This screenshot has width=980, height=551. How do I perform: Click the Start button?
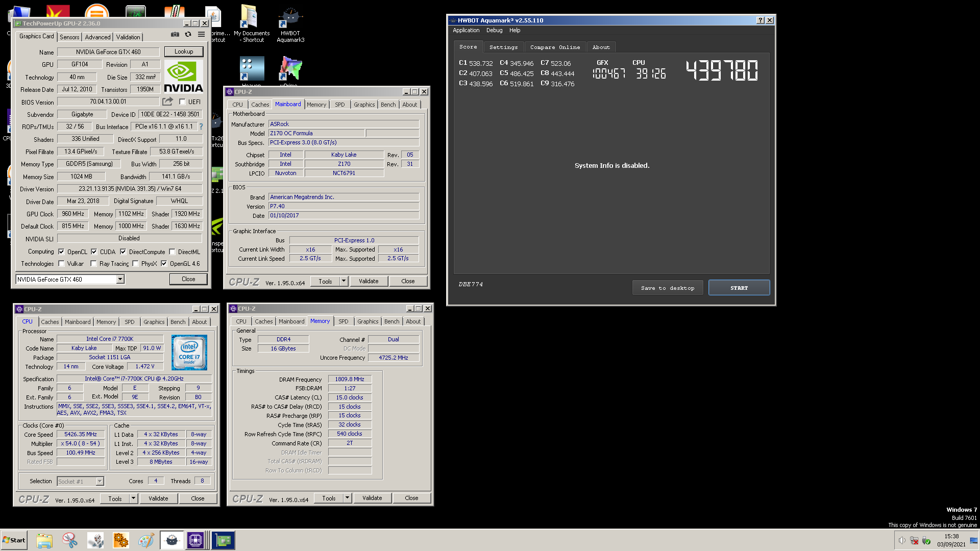(14, 540)
